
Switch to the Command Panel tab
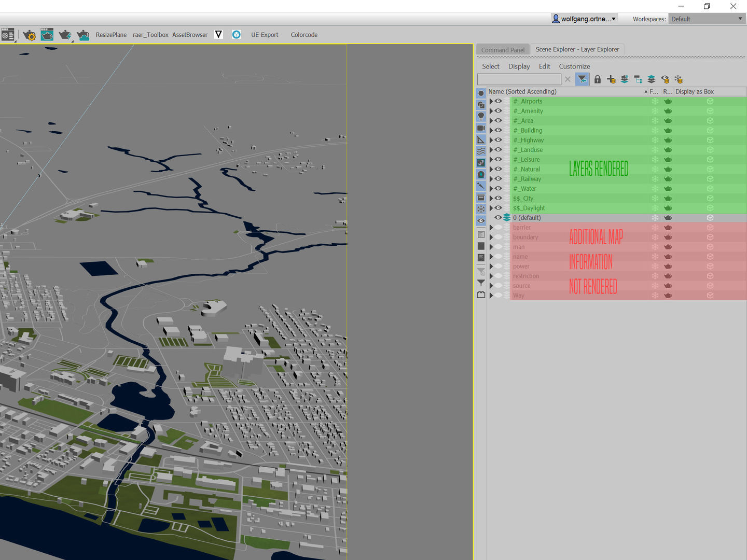coord(503,50)
